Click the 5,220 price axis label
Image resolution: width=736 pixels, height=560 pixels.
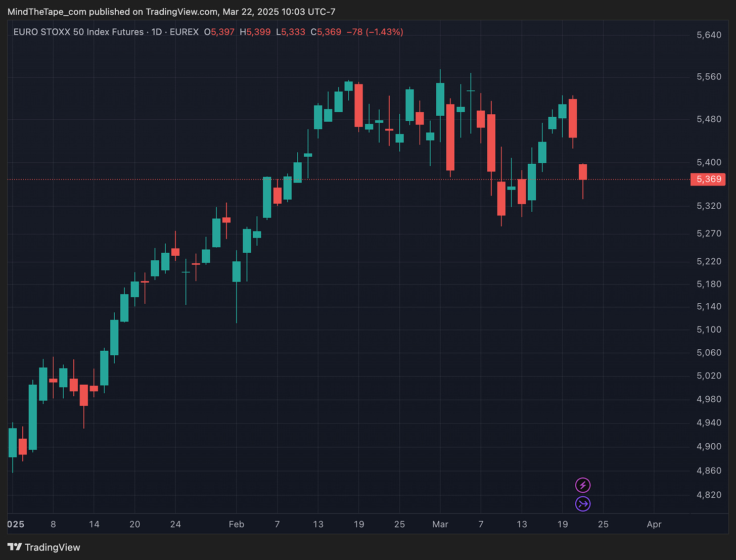coord(709,261)
